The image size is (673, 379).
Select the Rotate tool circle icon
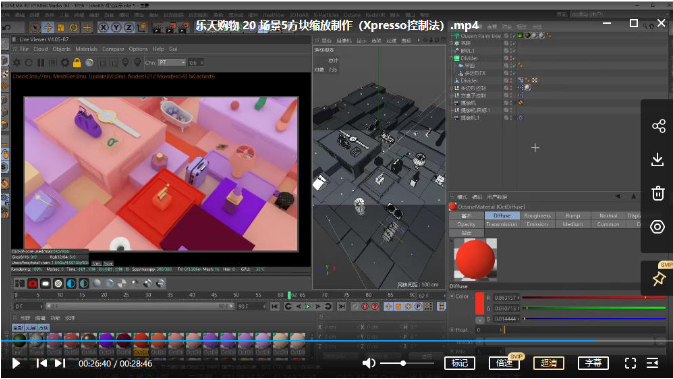point(73,27)
